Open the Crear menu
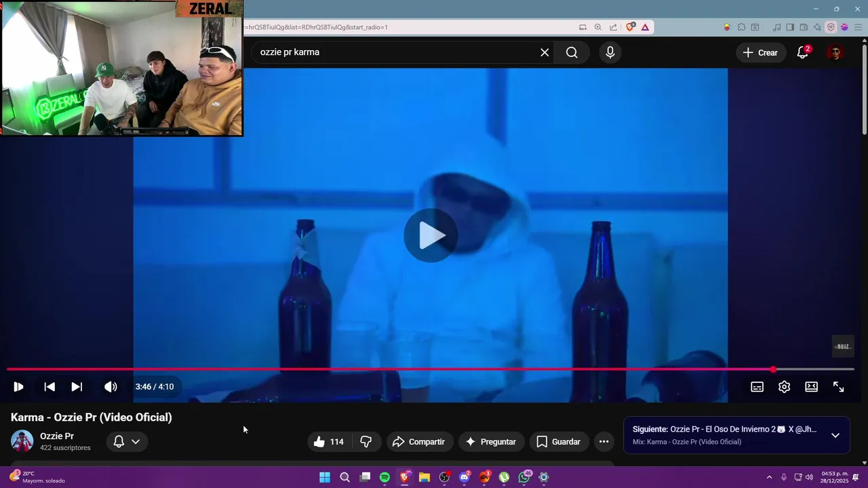Screen dimensions: 868x488 (x=761, y=52)
